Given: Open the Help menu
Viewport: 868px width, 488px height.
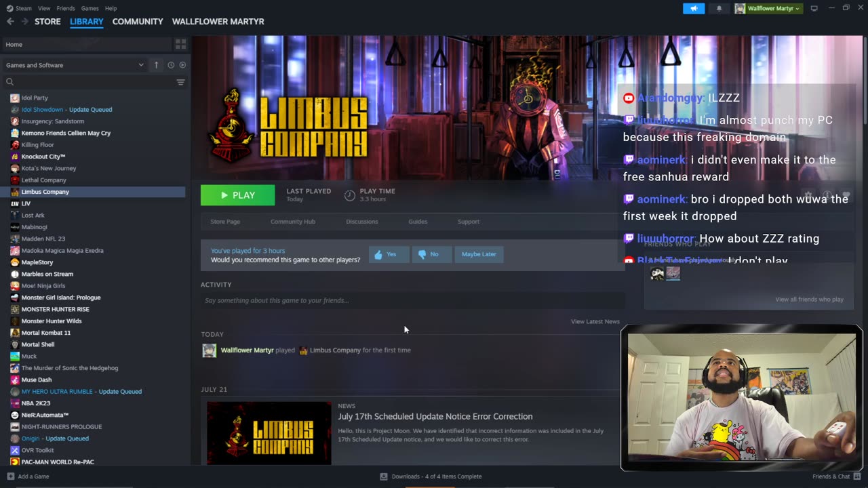Looking at the screenshot, I should point(111,8).
